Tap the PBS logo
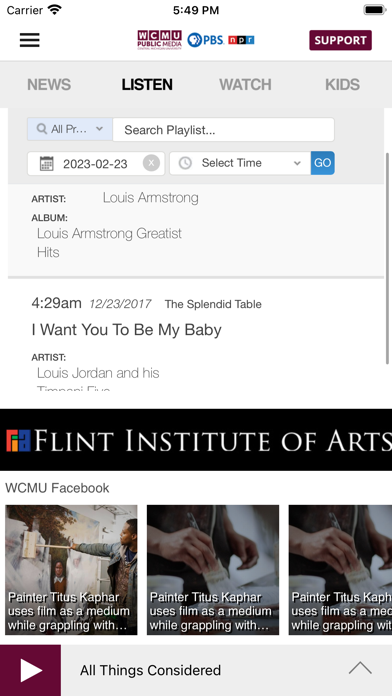 tap(205, 40)
